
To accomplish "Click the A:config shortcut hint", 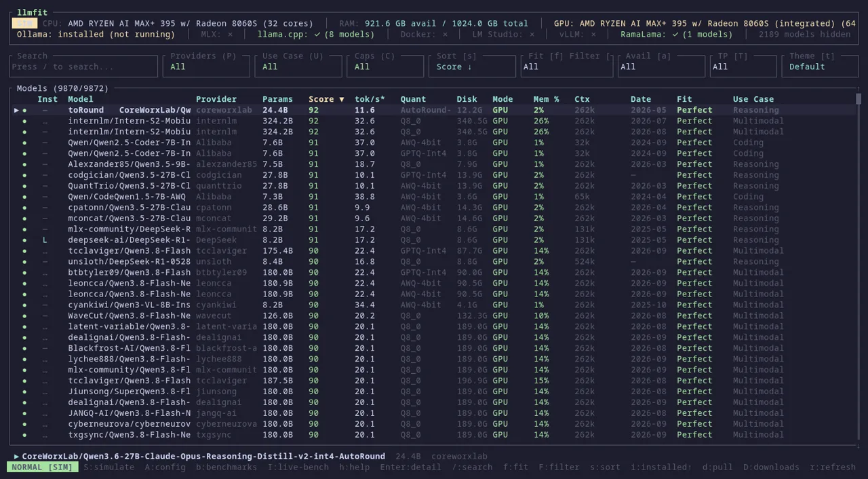I will point(165,467).
